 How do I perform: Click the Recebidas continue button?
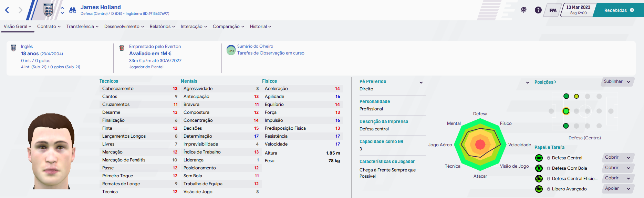coord(619,10)
